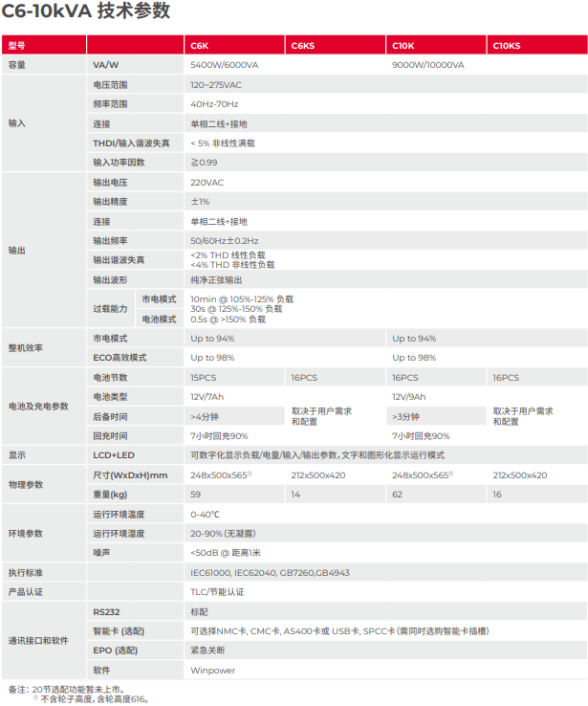The image size is (588, 706).
Task: Select the THDI/输入谐波失真 label
Action: coord(131,143)
